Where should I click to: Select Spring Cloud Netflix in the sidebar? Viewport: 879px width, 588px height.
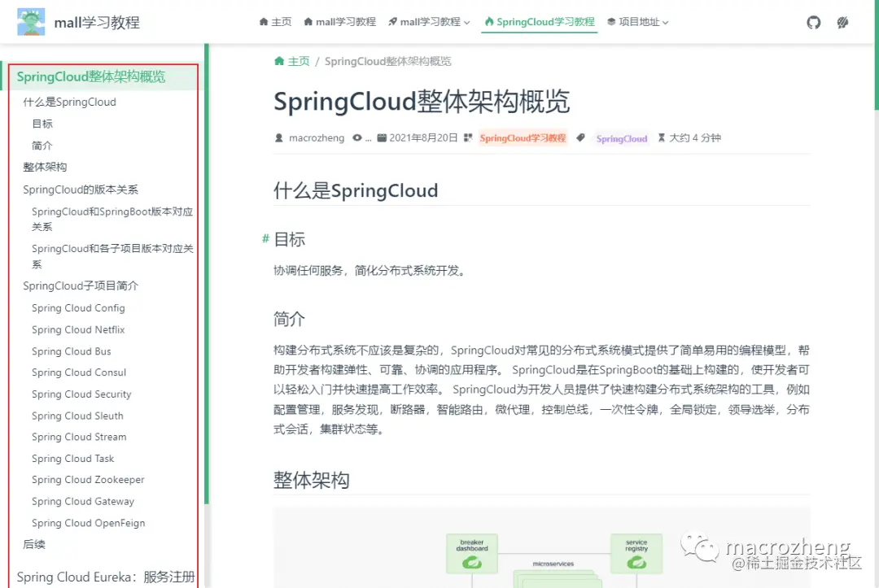(78, 330)
